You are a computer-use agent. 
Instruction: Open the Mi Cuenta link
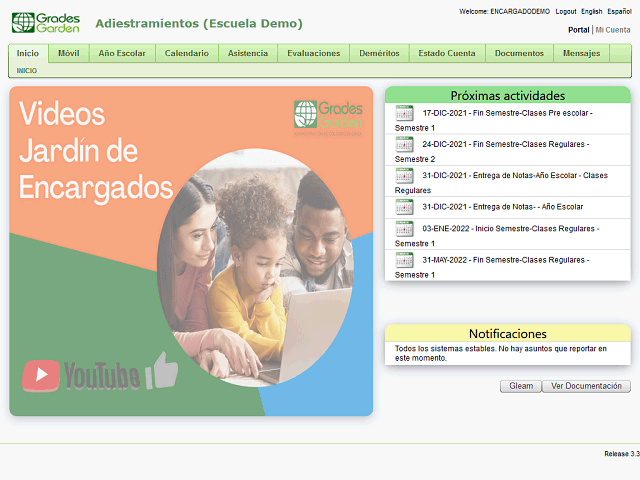tap(613, 30)
